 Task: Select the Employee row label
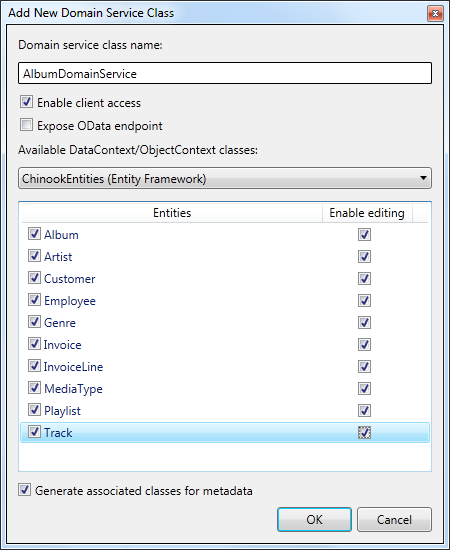pyautogui.click(x=70, y=301)
